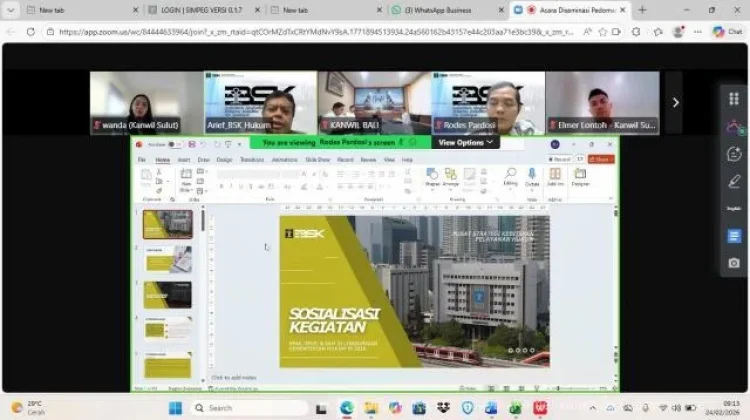Select the third dark slide thumbnail
750x420 pixels.
click(167, 295)
